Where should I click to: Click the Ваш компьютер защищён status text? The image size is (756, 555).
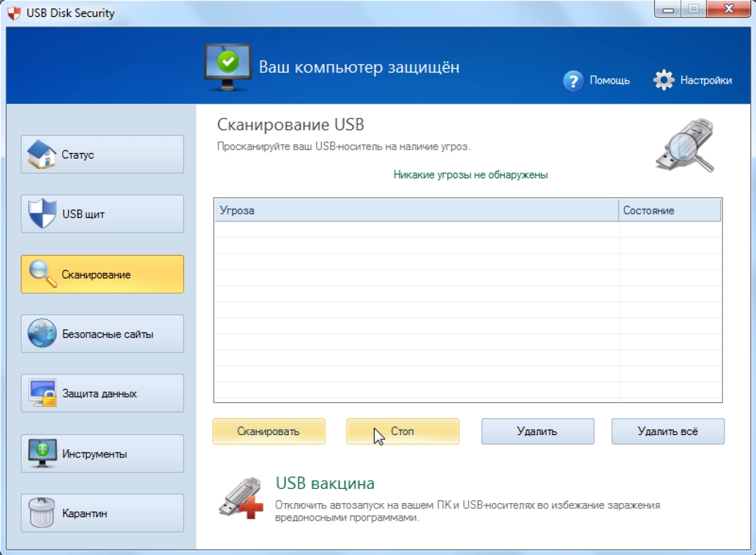click(359, 67)
